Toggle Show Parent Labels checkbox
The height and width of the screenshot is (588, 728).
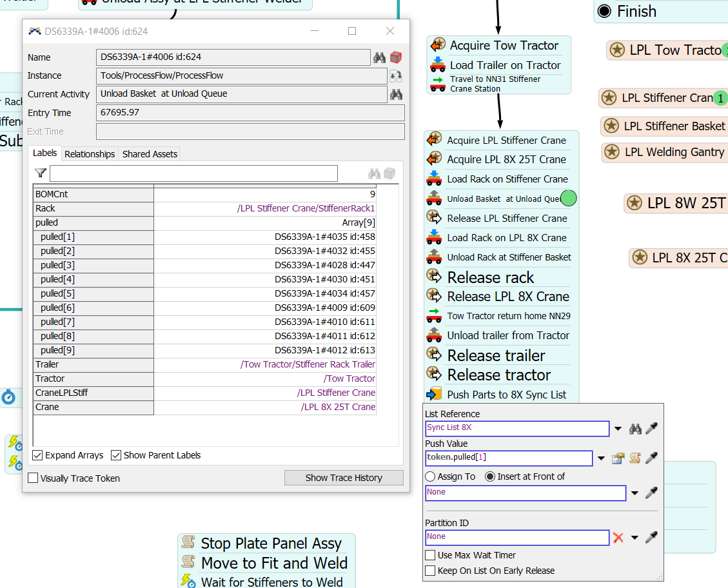point(116,455)
